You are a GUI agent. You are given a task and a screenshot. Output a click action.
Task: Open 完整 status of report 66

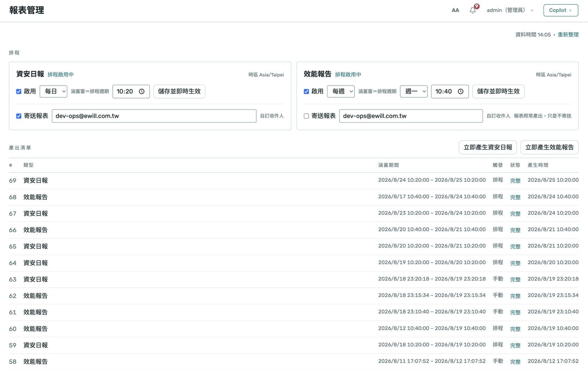point(515,230)
